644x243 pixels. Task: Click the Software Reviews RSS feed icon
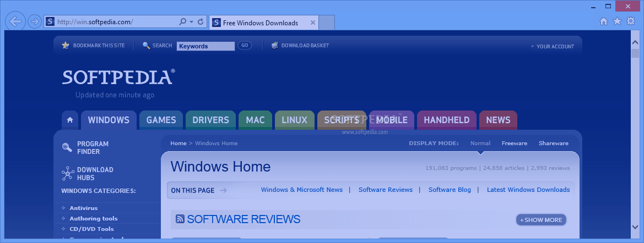(180, 219)
